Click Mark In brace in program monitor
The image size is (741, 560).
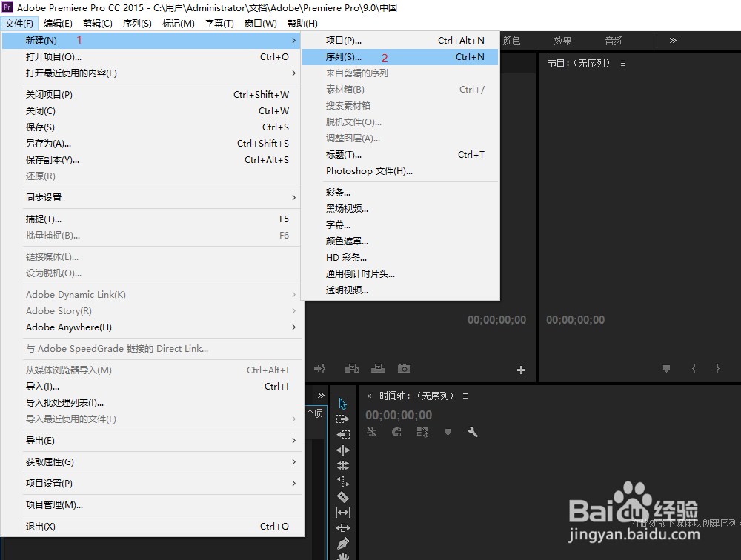tap(694, 369)
